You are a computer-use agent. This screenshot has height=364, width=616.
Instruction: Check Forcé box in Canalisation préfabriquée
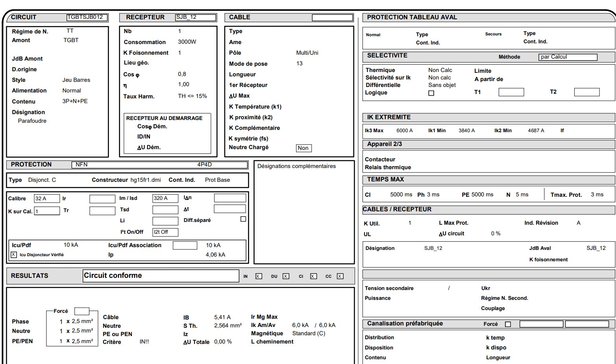click(x=508, y=324)
